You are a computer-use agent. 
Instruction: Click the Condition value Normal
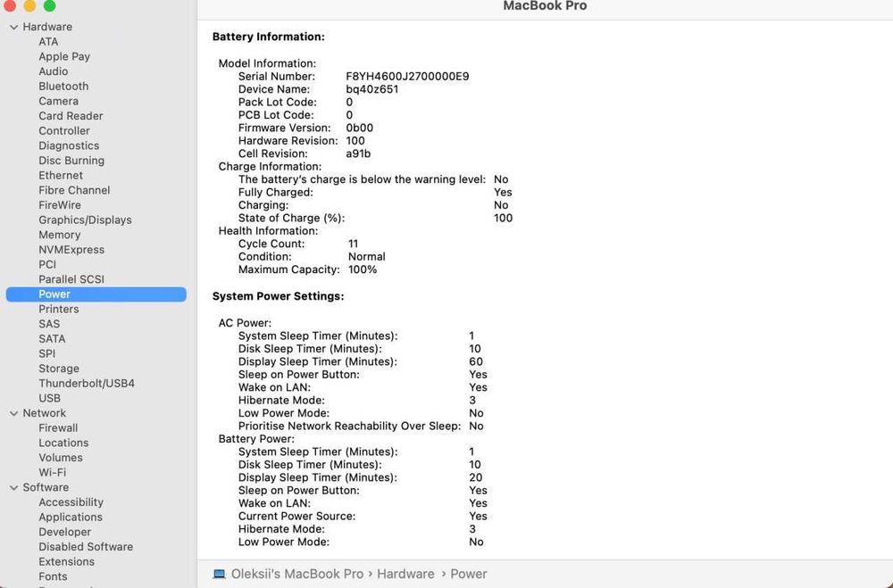[367, 257]
